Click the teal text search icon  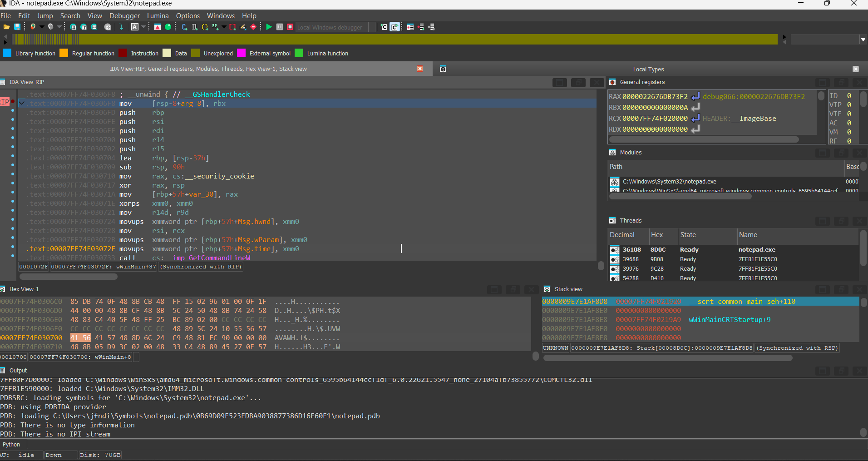tap(84, 27)
